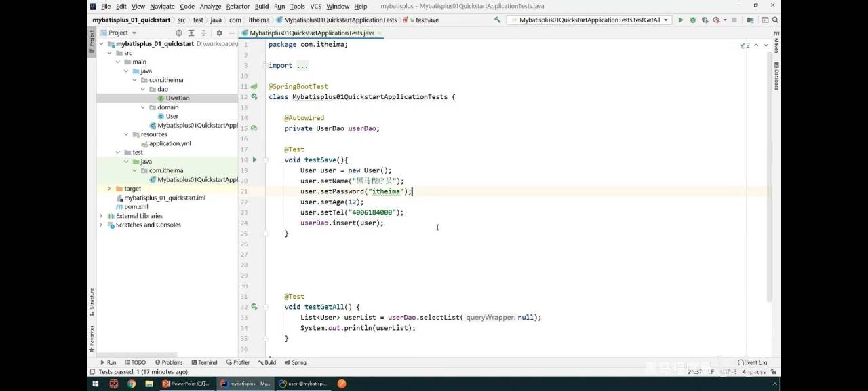This screenshot has height=391, width=868.
Task: Click the autowired gutter icon on line 15
Action: (x=254, y=128)
